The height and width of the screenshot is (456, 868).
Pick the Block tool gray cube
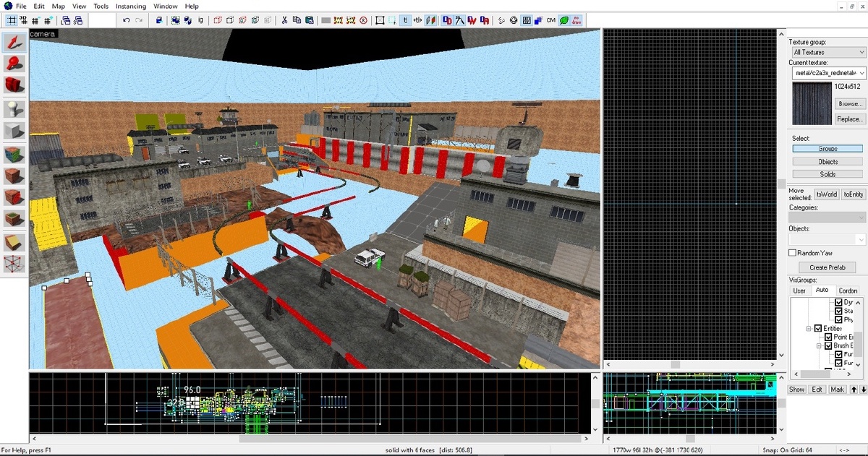pos(14,131)
